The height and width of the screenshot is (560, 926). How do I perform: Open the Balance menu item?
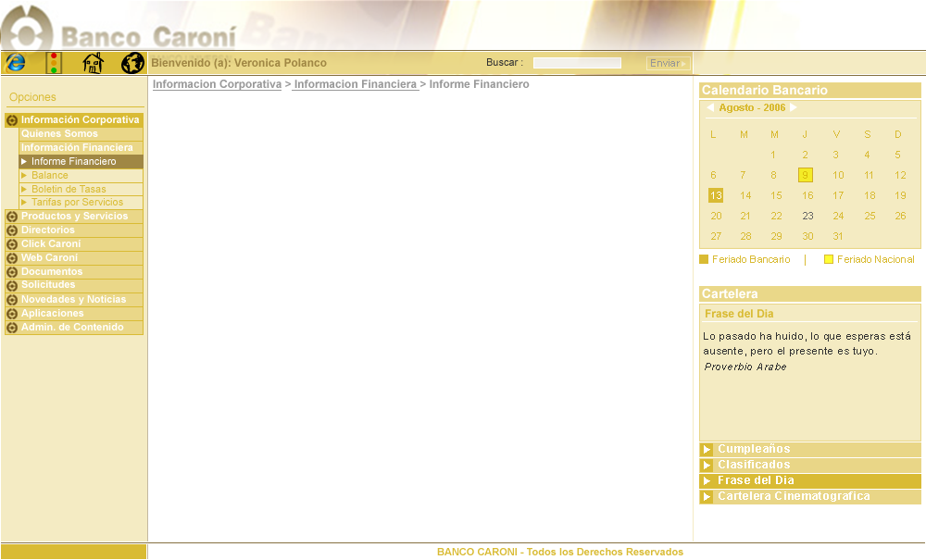pos(81,175)
